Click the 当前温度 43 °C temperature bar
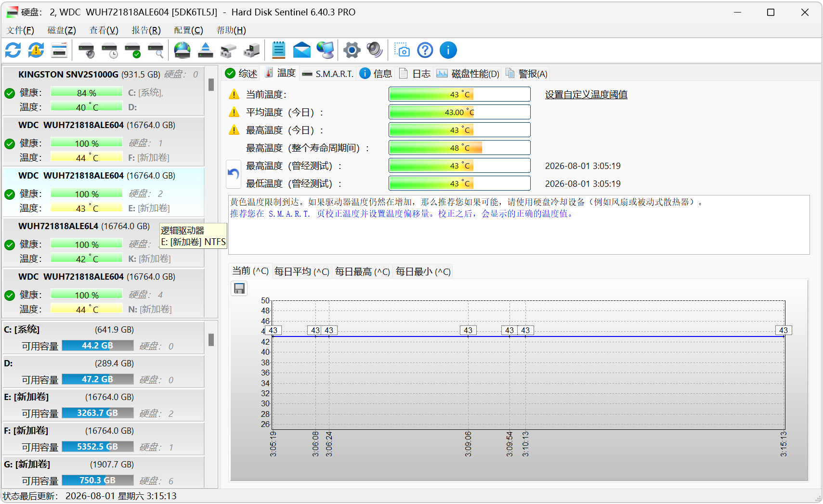 point(459,94)
